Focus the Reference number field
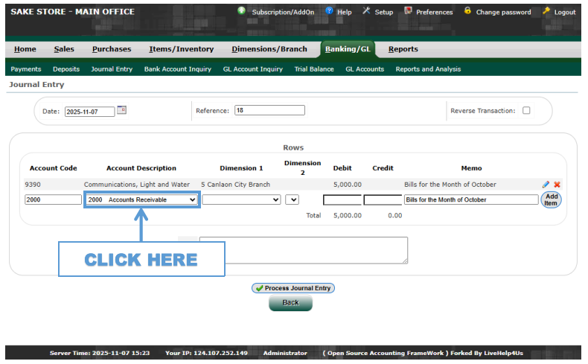Viewport: 588px width, 364px height. tap(269, 110)
